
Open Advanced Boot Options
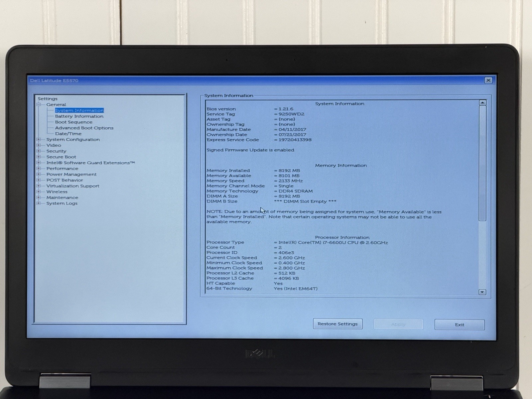click(84, 128)
